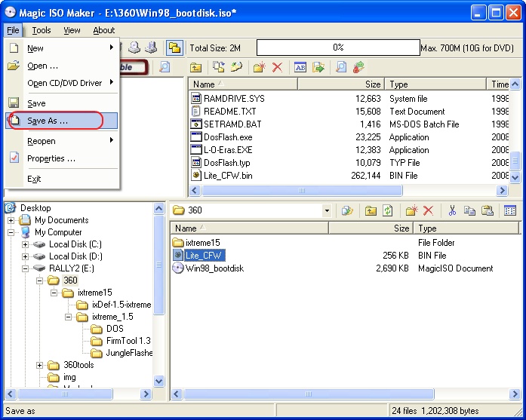Click the disc capacity progress bar
Viewport: 526px width, 420px height.
(x=337, y=48)
